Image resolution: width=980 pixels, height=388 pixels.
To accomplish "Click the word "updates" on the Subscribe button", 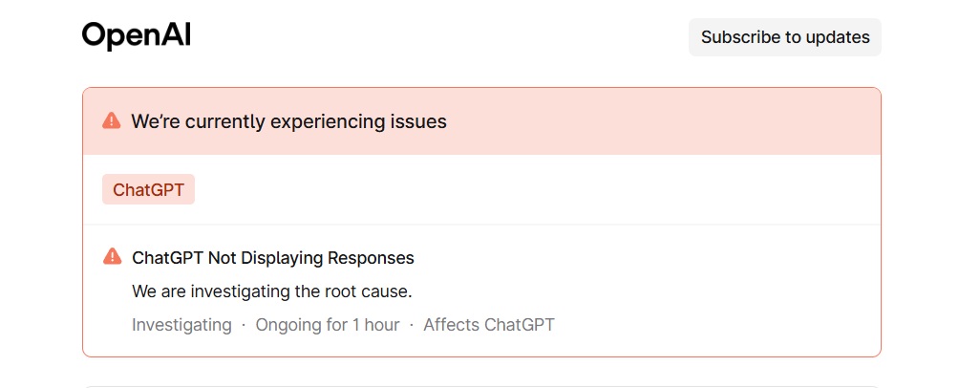I will click(x=838, y=37).
